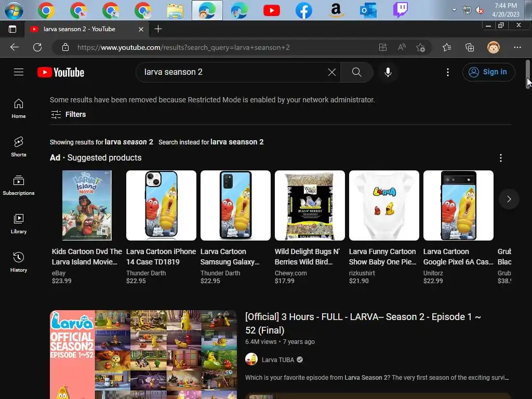Open Outlook from the taskbar
The image size is (532, 399).
point(368,10)
